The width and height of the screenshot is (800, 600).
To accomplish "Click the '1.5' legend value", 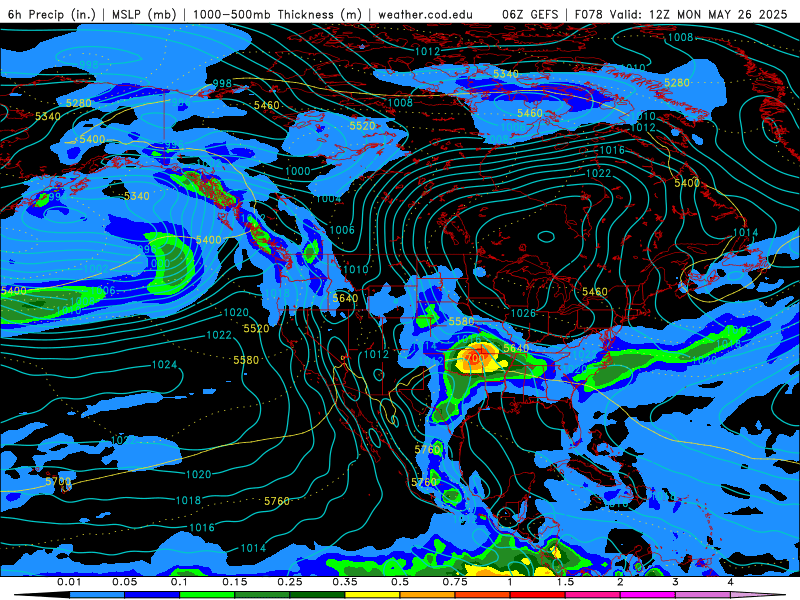I will (x=565, y=582).
